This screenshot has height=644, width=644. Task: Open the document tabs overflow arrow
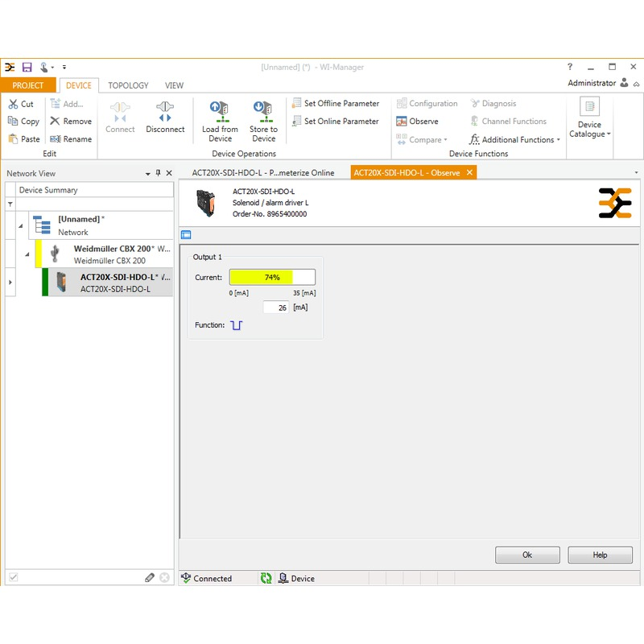636,173
